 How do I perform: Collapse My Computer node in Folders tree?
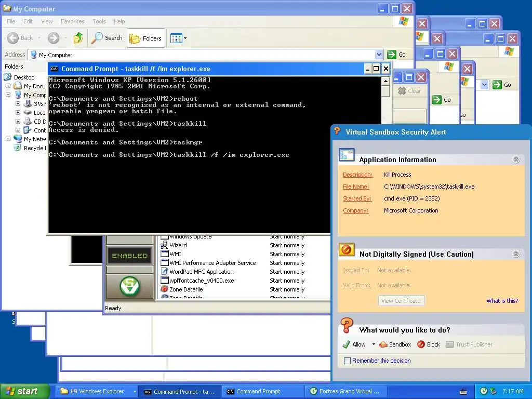click(x=8, y=95)
